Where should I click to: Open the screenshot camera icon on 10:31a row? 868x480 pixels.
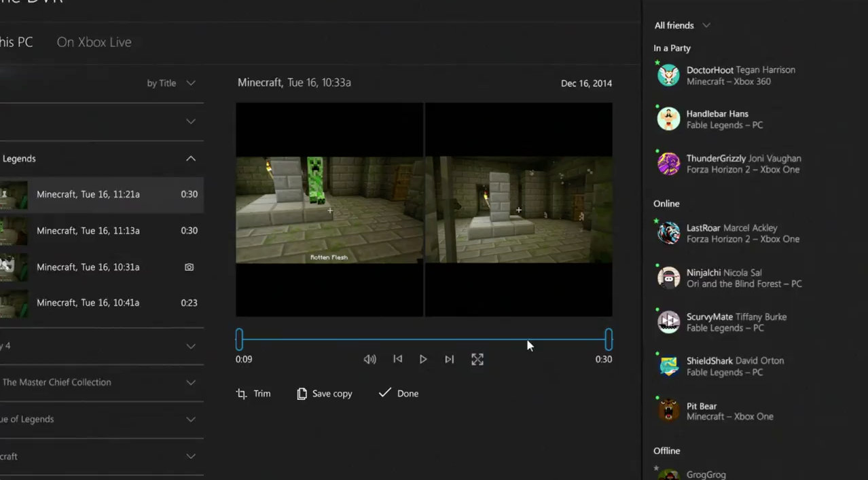coord(189,267)
